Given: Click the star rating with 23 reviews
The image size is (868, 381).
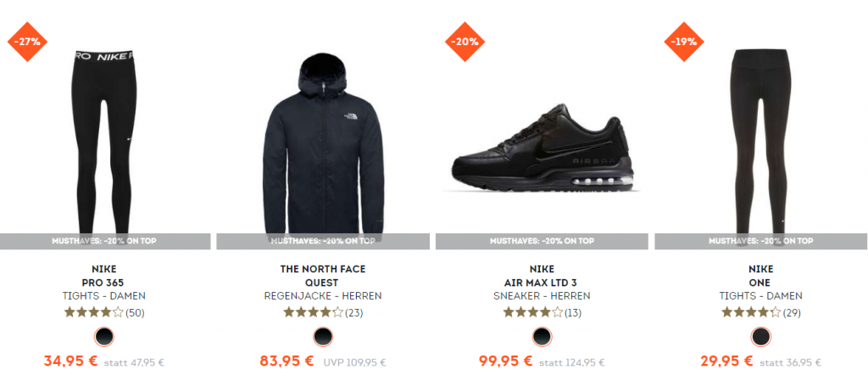Looking at the screenshot, I should coord(313,313).
